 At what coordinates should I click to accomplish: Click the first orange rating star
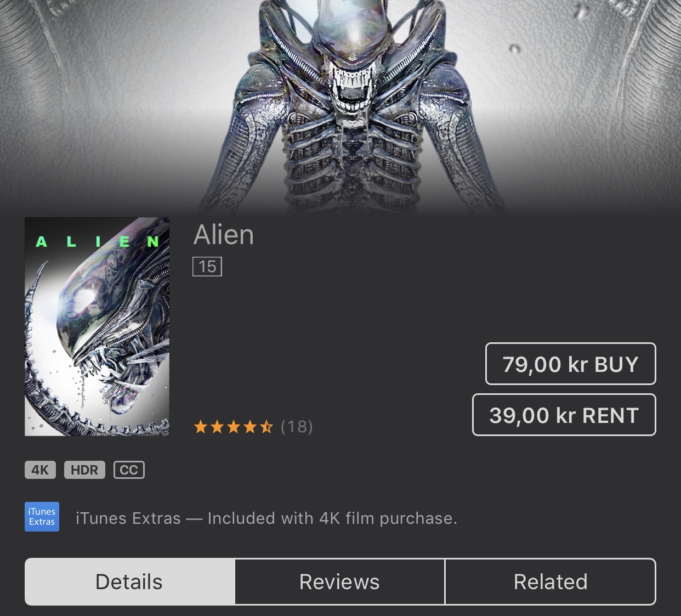pos(201,427)
